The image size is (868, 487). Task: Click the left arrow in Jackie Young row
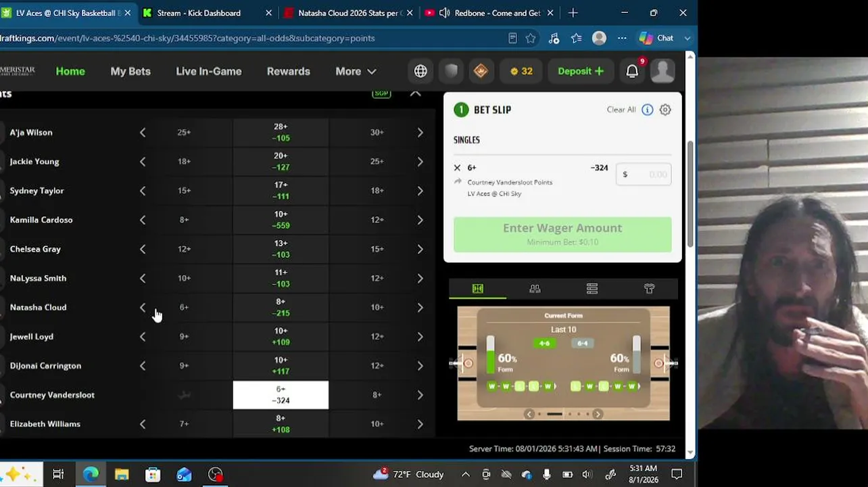pos(143,162)
